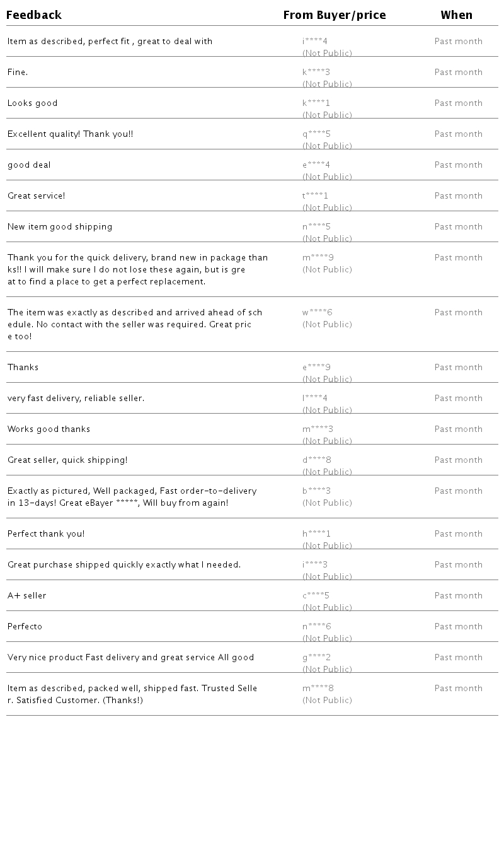The height and width of the screenshot is (845, 504).
Task: Select buyer g****2 username
Action: pos(316,658)
